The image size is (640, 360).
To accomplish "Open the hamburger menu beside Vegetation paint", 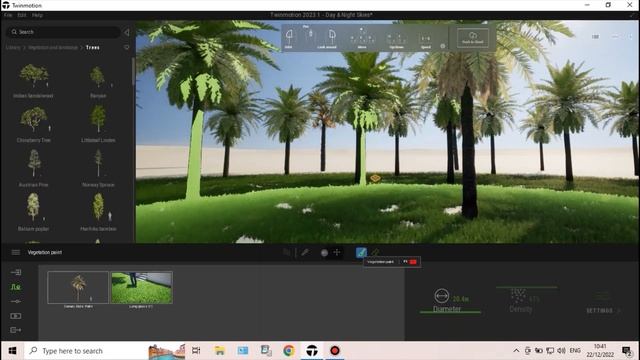I will [x=16, y=252].
